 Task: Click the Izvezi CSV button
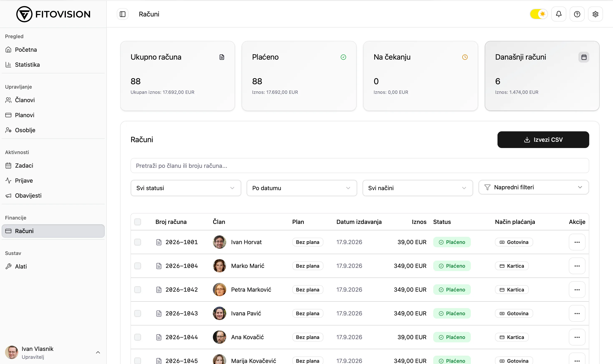pyautogui.click(x=543, y=139)
